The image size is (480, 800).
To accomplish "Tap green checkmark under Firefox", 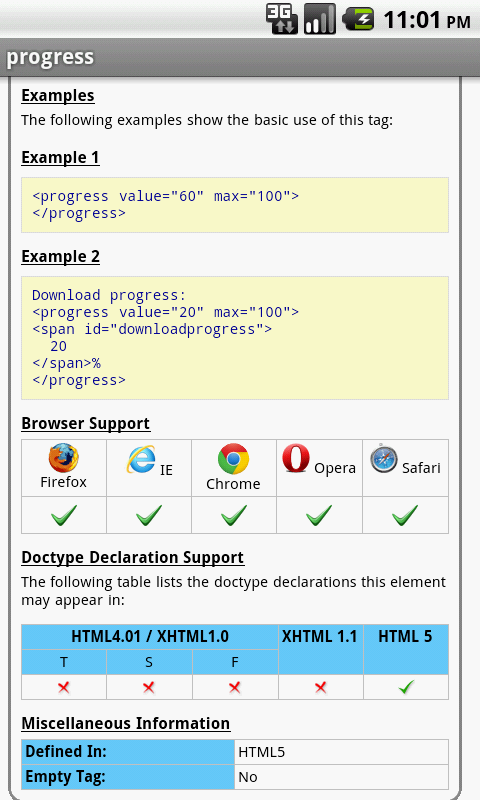I will coord(64,515).
